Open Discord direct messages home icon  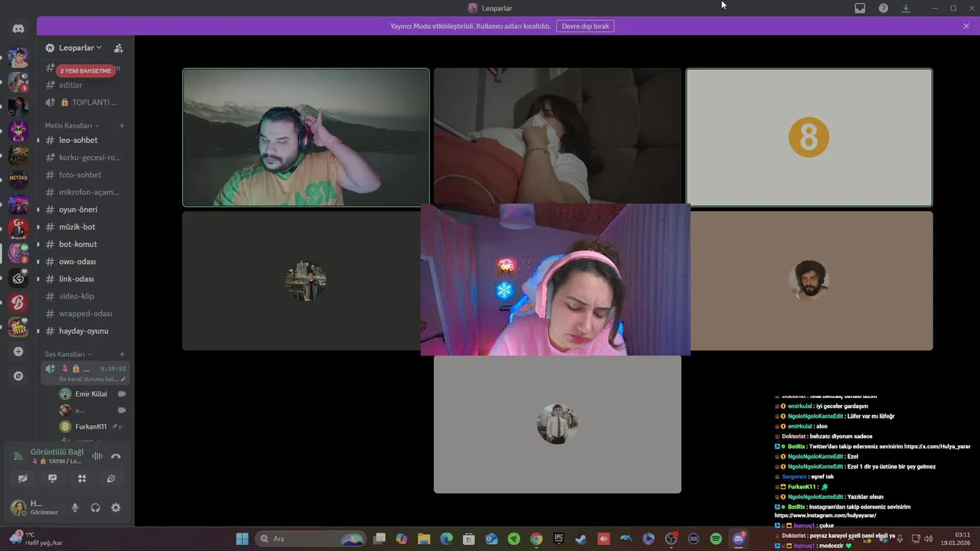coord(18,28)
